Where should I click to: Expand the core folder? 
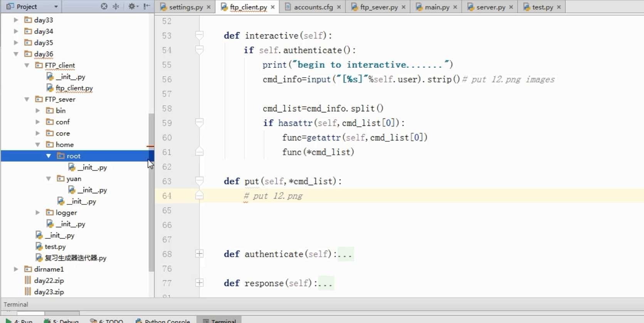click(37, 133)
